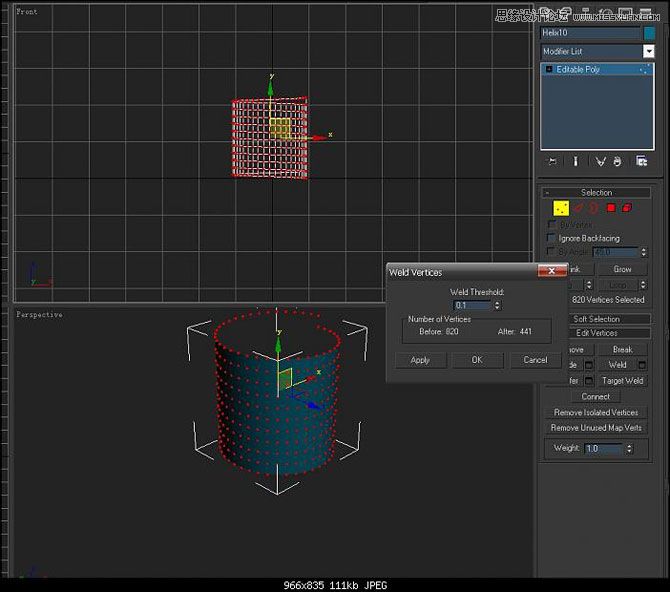Screen dimensions: 670x592
Task: Click Loop spinner arrows
Action: (x=643, y=285)
